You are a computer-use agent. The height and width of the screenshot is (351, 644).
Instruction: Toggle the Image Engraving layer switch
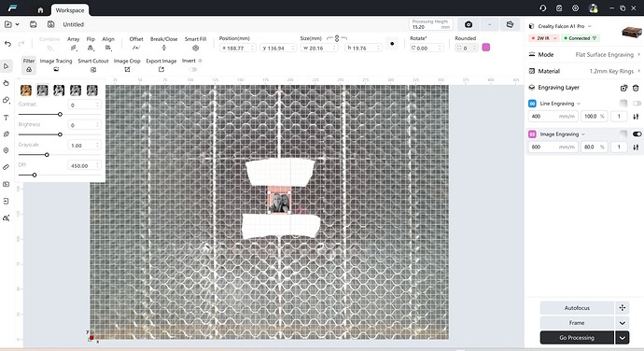click(637, 134)
